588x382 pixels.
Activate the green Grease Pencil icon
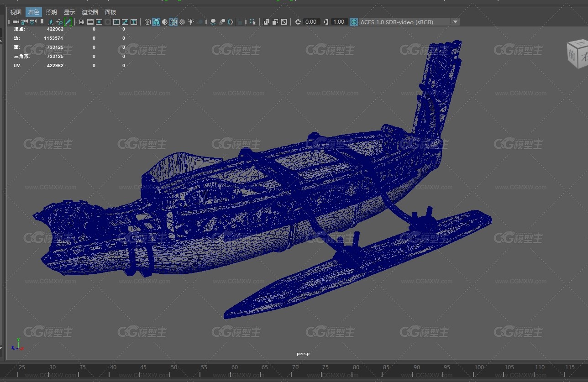68,22
